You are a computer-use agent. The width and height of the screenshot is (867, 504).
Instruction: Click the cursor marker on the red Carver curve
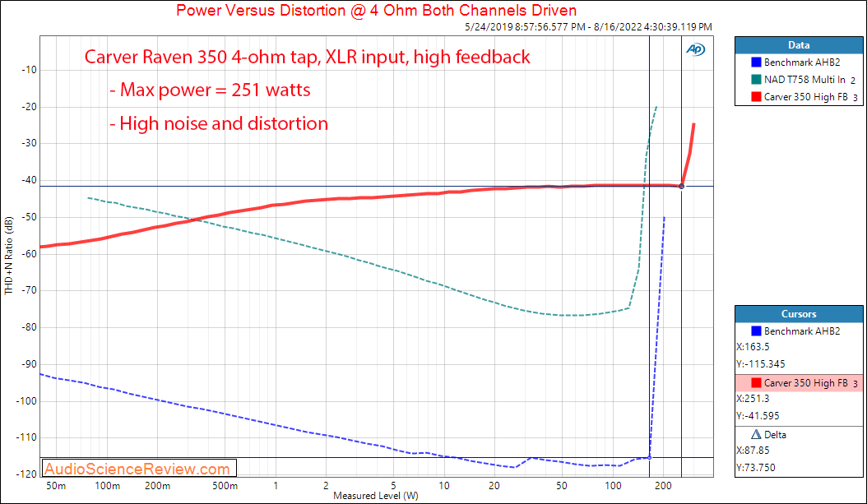click(x=681, y=187)
